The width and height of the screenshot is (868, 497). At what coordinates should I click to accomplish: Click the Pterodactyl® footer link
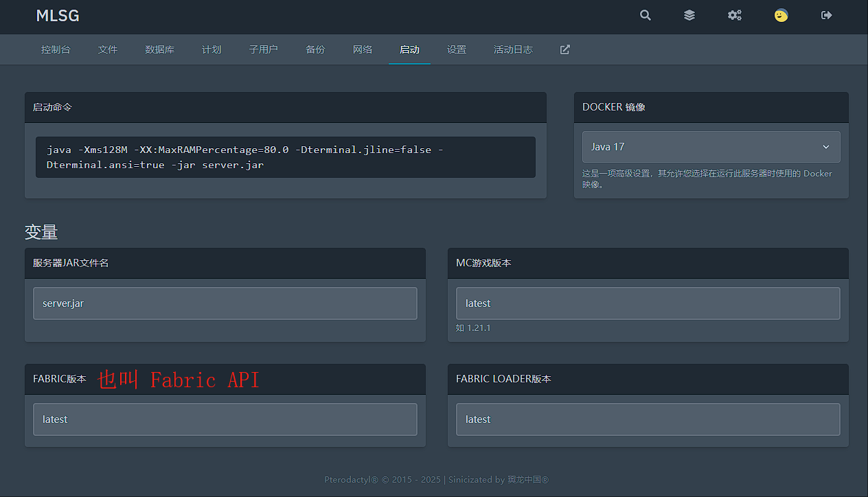coord(351,480)
